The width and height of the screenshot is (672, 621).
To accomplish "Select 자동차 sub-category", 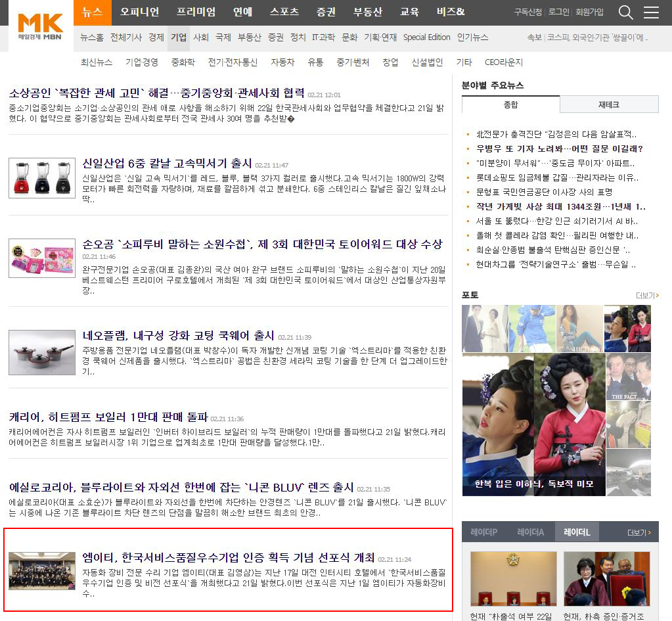I will (x=282, y=62).
